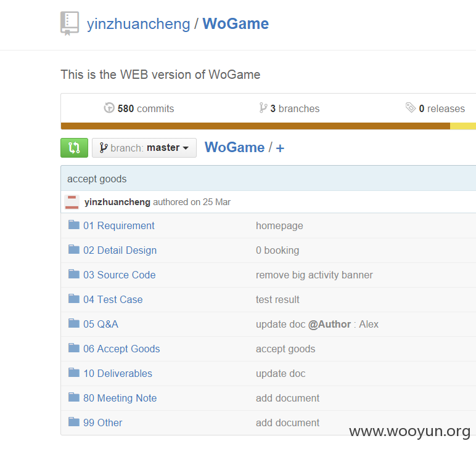476x449 pixels.
Task: Open add document commit for 99 Other
Action: (287, 423)
